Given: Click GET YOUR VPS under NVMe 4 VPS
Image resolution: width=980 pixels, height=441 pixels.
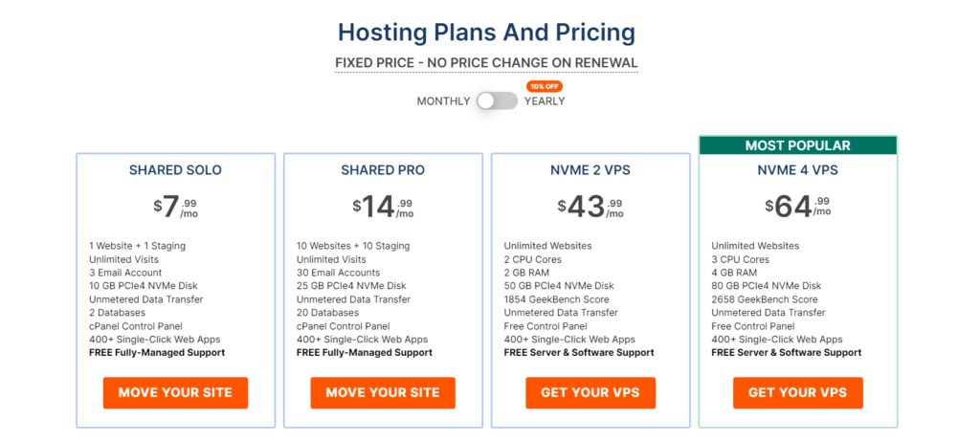Looking at the screenshot, I should click(x=798, y=393).
